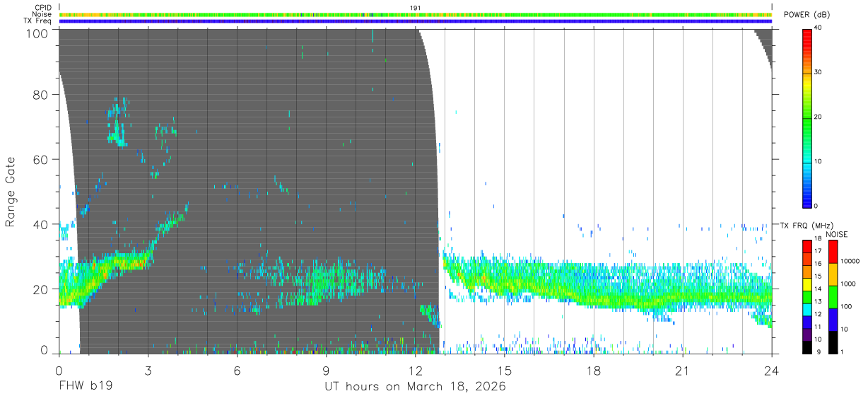This screenshot has width=868, height=401.
Task: Click the 3 tick on the UT hours axis
Action: pyautogui.click(x=148, y=370)
